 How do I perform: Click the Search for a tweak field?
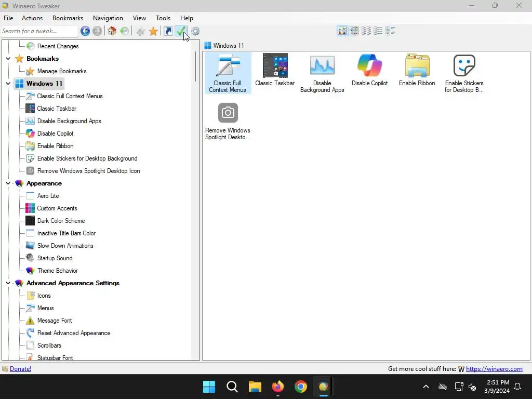point(39,31)
